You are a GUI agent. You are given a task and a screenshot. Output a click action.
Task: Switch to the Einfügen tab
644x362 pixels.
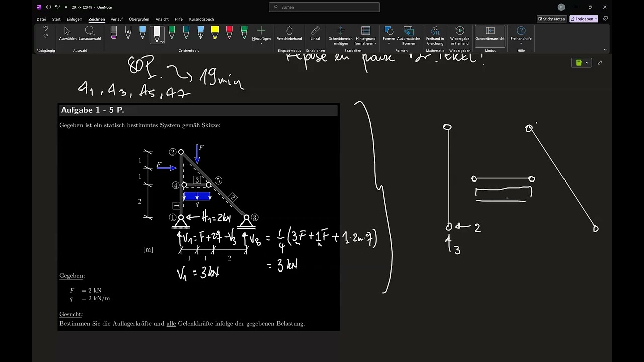(74, 19)
